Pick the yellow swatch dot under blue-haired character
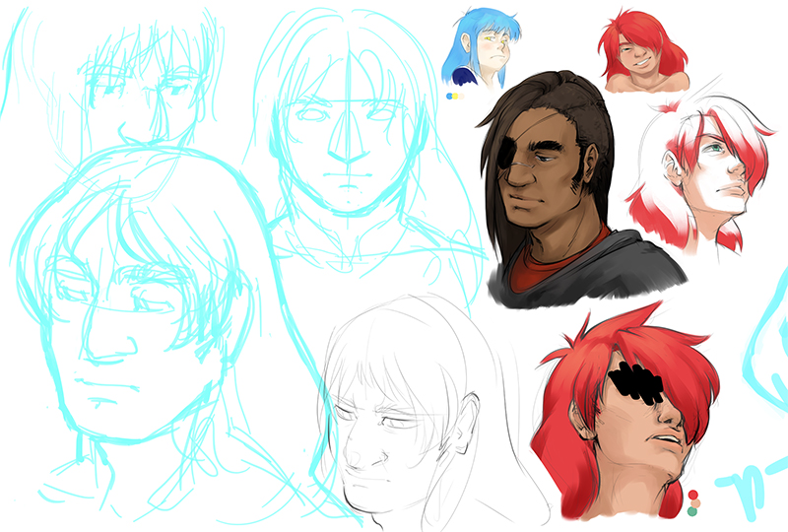Viewport: 788px width, 532px height. pos(455,97)
